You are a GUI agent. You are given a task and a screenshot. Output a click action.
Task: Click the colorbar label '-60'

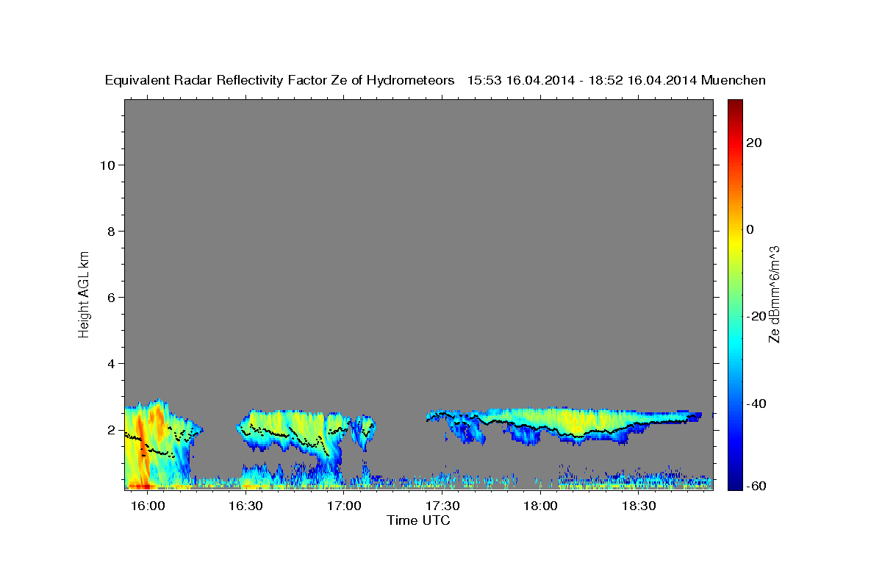pos(756,486)
